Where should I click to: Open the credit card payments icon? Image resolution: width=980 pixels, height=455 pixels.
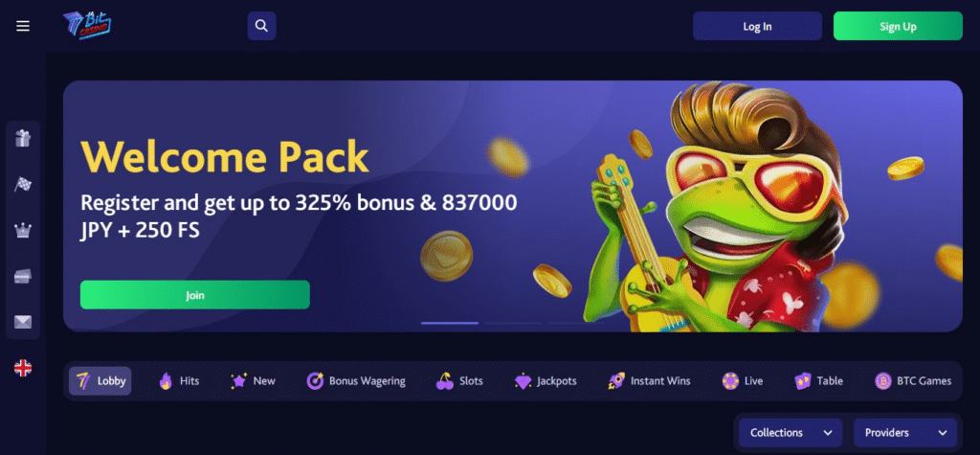(23, 276)
